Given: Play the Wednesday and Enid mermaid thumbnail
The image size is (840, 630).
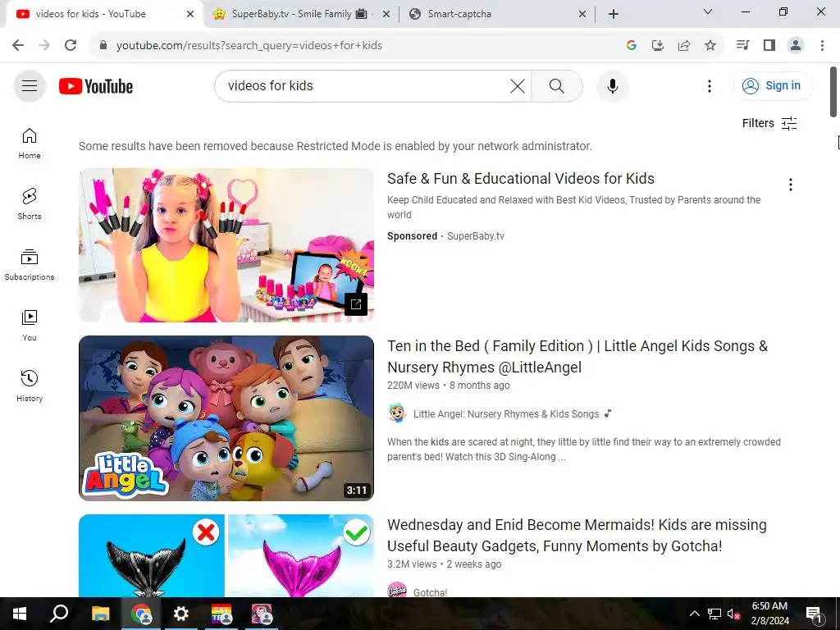Looking at the screenshot, I should (226, 555).
